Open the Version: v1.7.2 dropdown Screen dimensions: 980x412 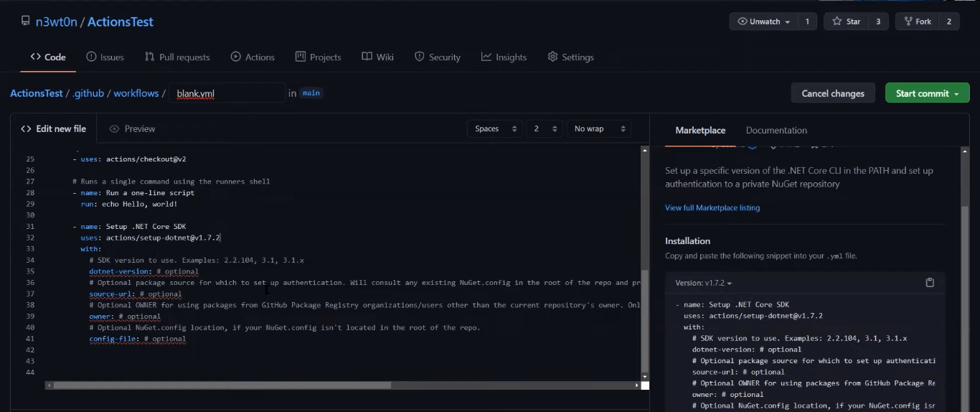click(x=703, y=283)
